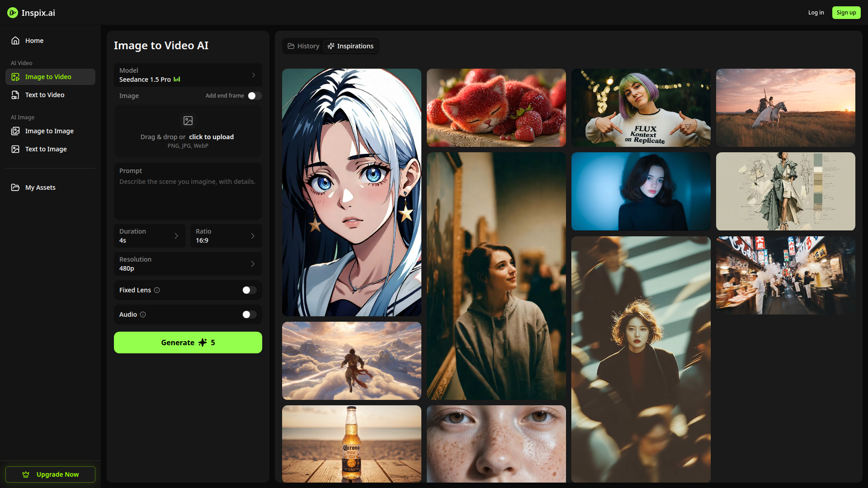Enable the Add end frame toggle
Viewport: 868px width, 488px height.
(255, 96)
